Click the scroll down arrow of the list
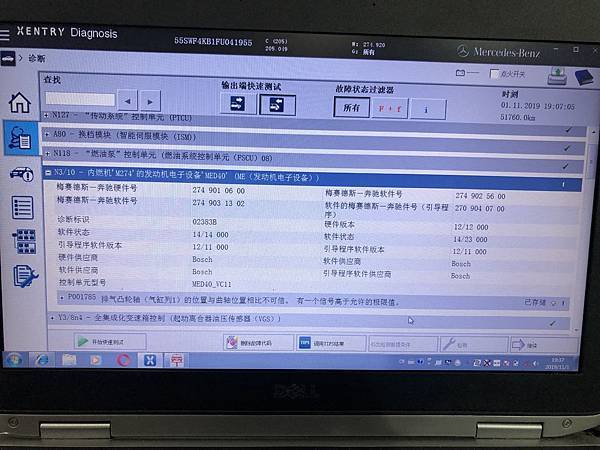Screen dimensions: 600x450 (x=576, y=330)
